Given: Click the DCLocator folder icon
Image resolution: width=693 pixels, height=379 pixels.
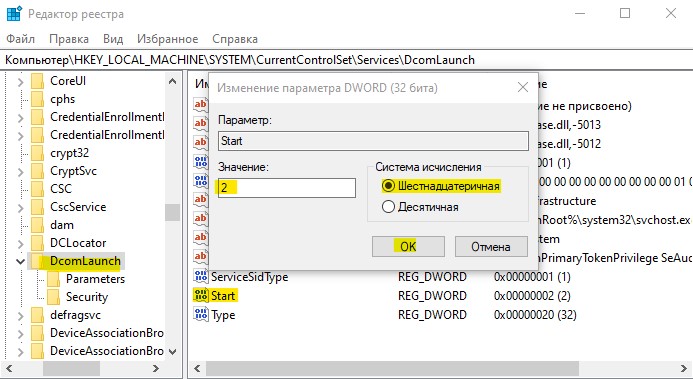Looking at the screenshot, I should tap(38, 243).
